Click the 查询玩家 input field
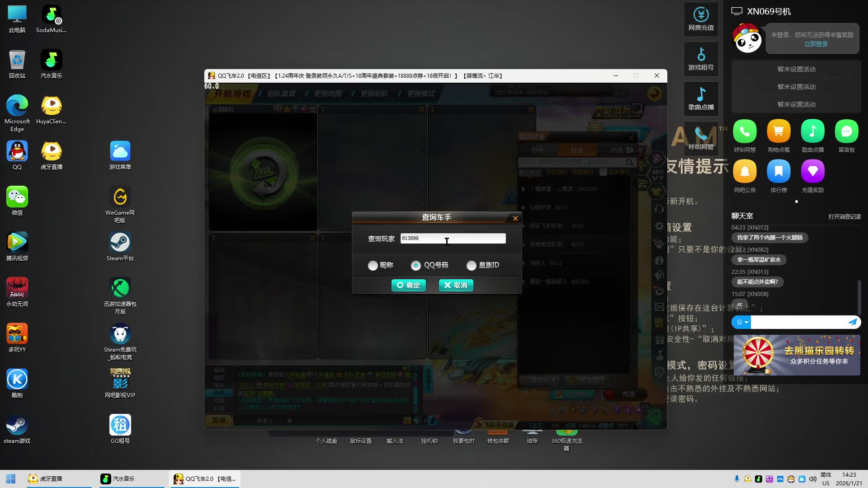 pos(453,238)
